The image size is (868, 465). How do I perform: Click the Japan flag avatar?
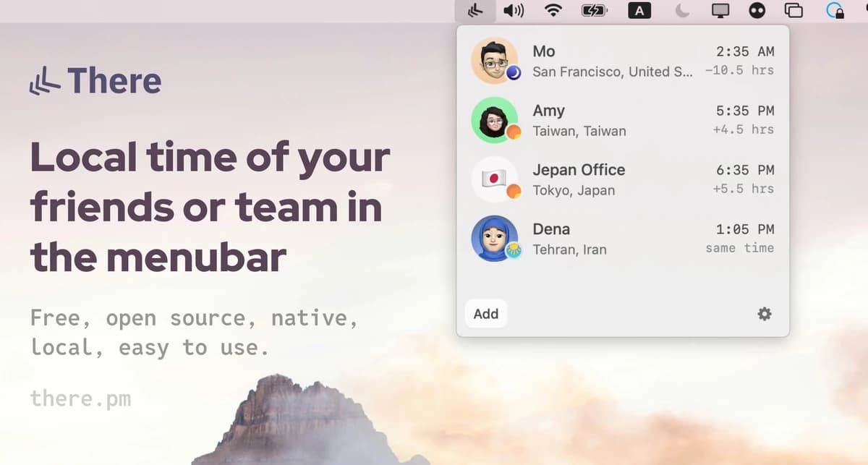pyautogui.click(x=494, y=179)
